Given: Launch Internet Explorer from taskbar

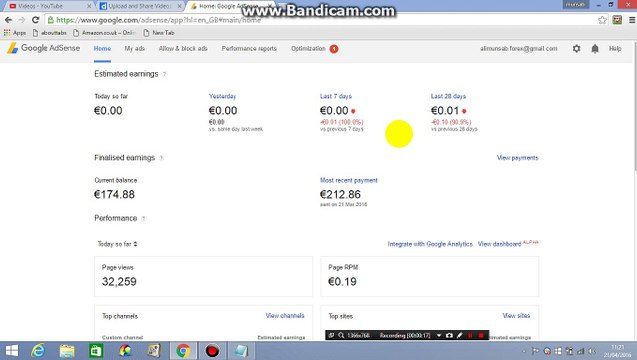Looking at the screenshot, I should pyautogui.click(x=38, y=351).
